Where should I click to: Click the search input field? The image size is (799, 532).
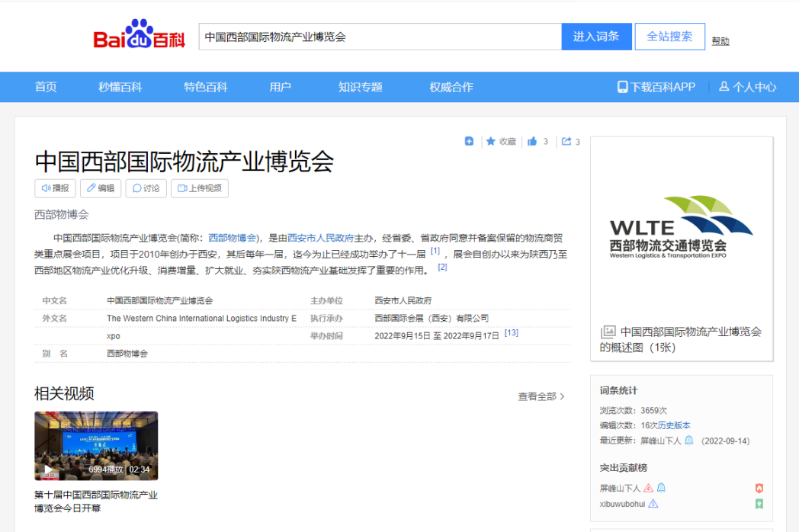click(380, 36)
